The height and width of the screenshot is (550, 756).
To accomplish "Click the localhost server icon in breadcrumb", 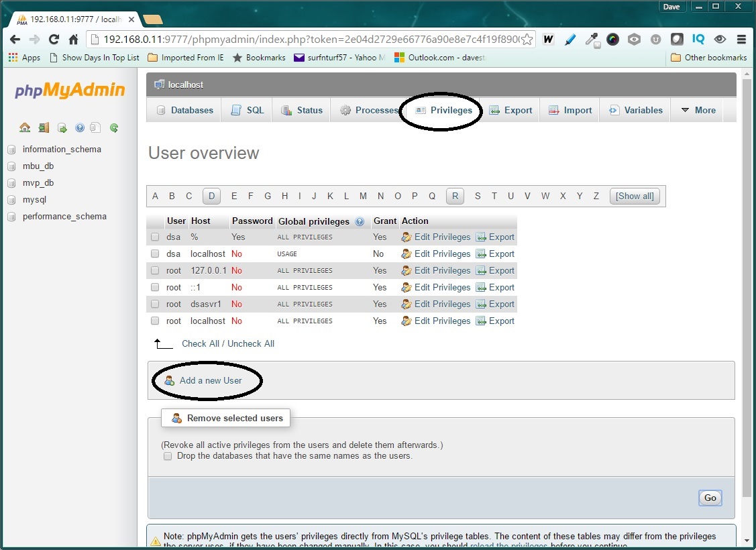I will (159, 85).
